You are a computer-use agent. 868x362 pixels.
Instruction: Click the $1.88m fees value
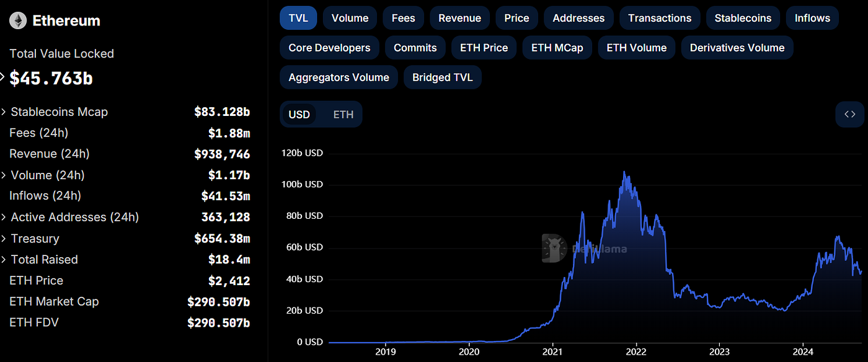[229, 133]
